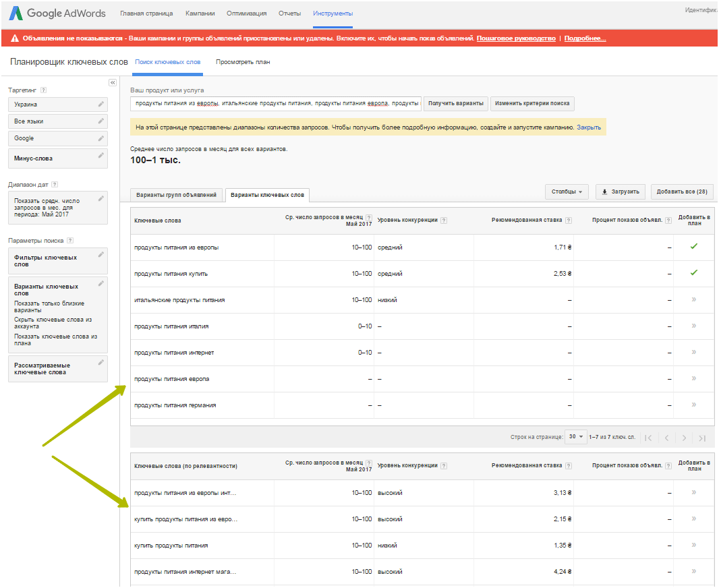Click the Добавить все (28) button
This screenshot has height=588, width=719.
682,192
